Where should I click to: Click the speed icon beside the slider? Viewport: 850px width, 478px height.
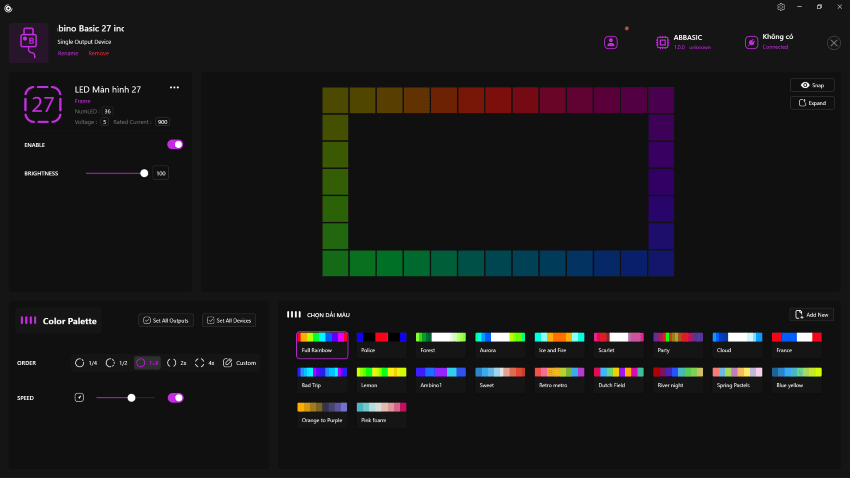tap(80, 398)
